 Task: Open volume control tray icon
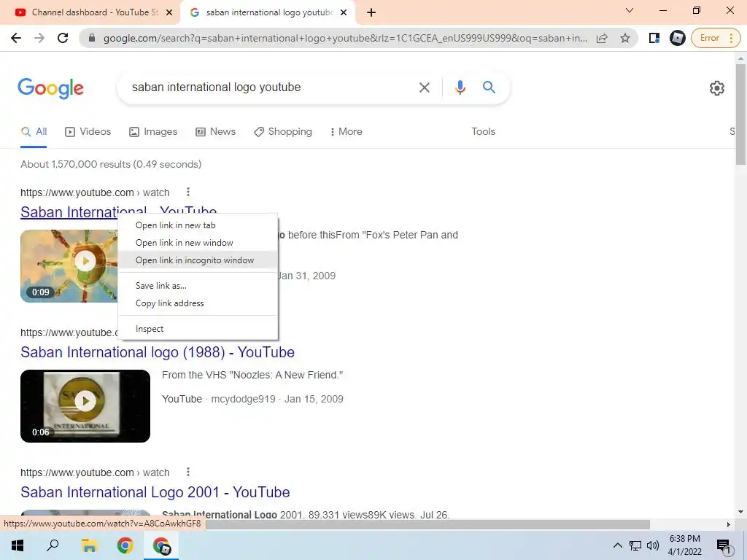click(x=653, y=545)
